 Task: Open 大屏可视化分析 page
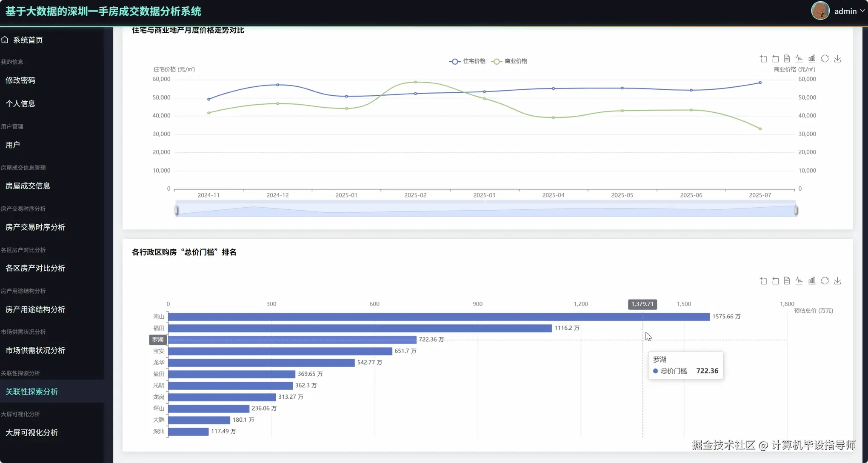pyautogui.click(x=31, y=433)
